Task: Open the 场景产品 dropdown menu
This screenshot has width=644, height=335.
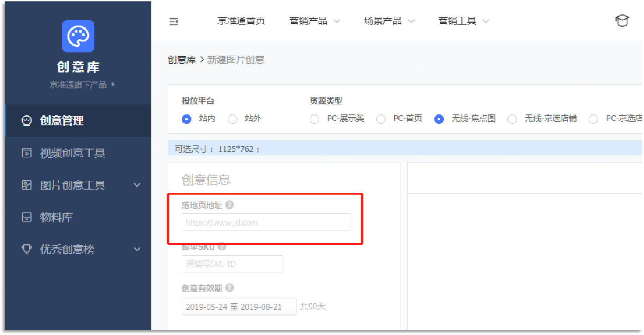Action: (389, 21)
